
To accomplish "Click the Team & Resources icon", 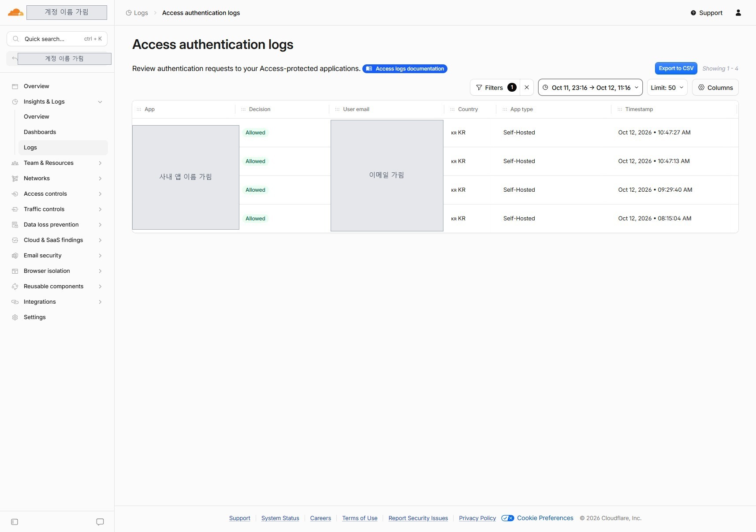I will [15, 163].
